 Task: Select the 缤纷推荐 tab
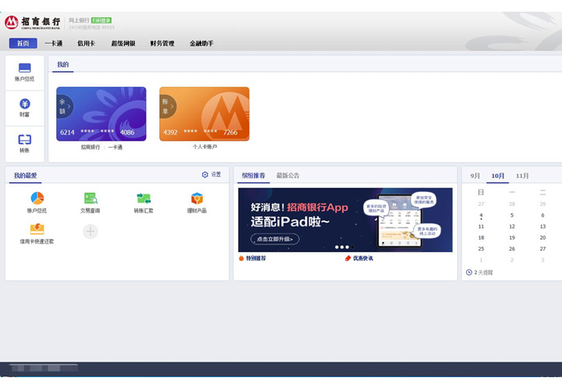254,176
